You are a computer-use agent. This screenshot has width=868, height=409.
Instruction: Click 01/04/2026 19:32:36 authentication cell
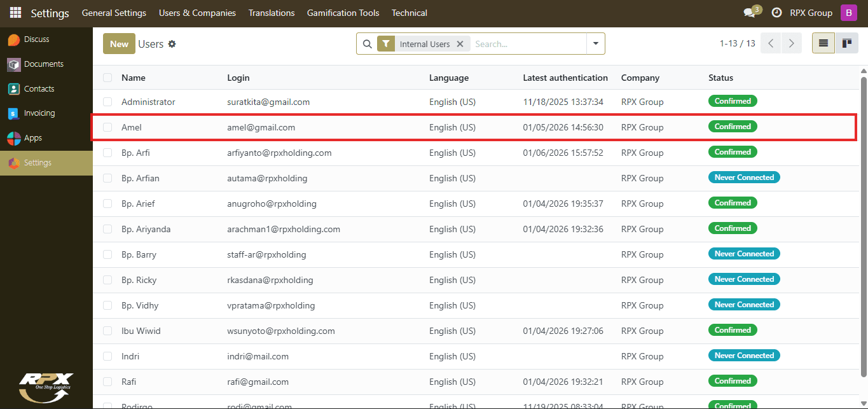tap(563, 229)
